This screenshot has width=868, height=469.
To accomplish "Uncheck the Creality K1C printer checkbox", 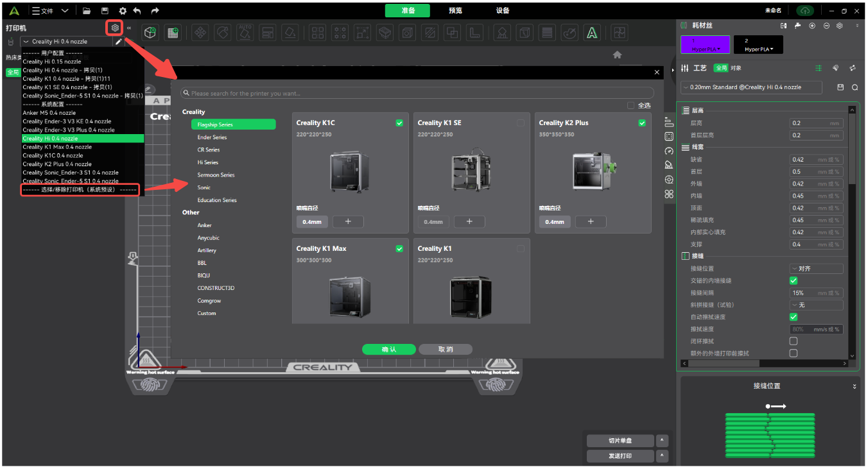I will (x=399, y=123).
